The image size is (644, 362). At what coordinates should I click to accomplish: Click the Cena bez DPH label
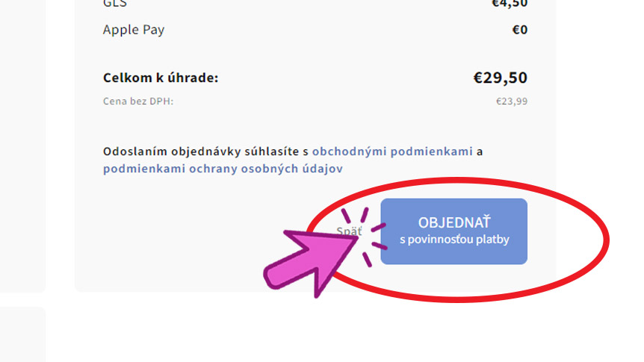138,102
